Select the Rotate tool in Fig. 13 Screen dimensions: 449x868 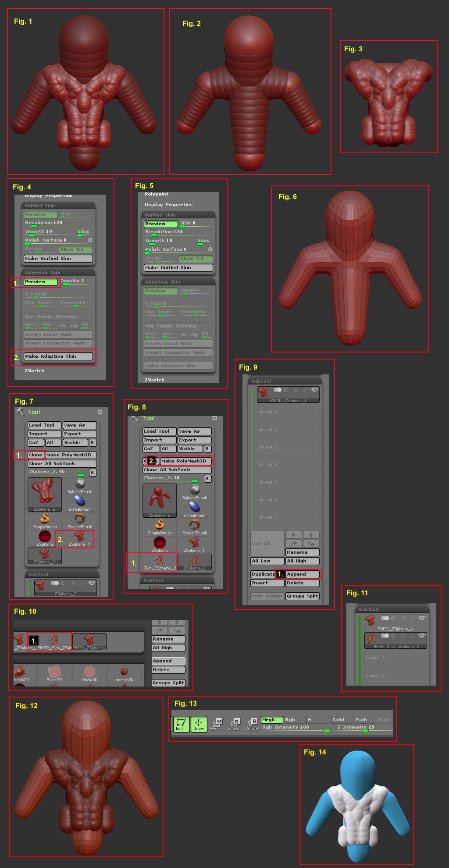252,724
